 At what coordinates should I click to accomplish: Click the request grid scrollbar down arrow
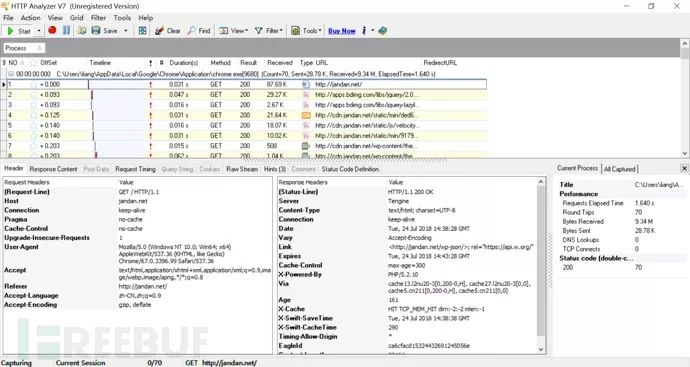click(x=684, y=153)
